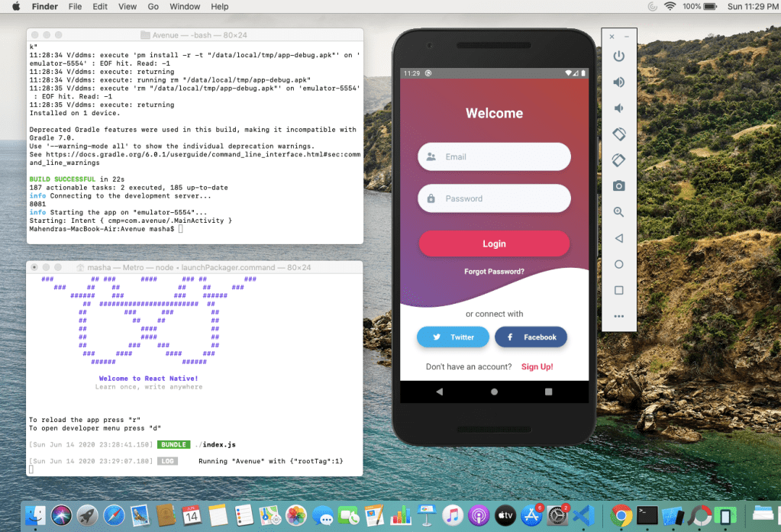Open the Window menu in the menu bar
781x532 pixels.
pos(185,7)
